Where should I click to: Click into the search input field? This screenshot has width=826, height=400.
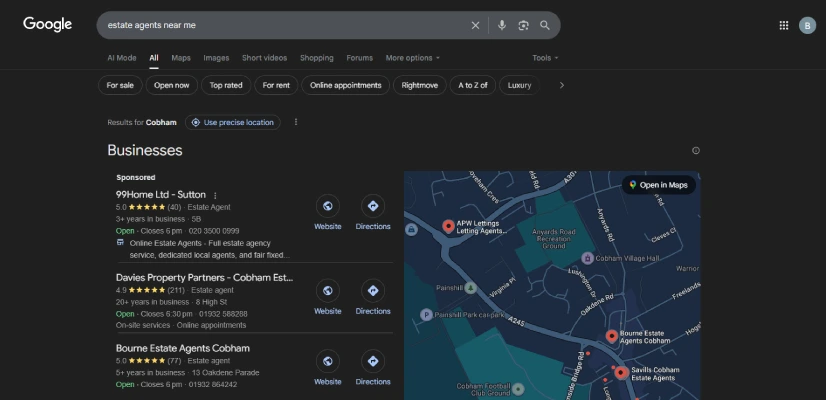point(284,25)
